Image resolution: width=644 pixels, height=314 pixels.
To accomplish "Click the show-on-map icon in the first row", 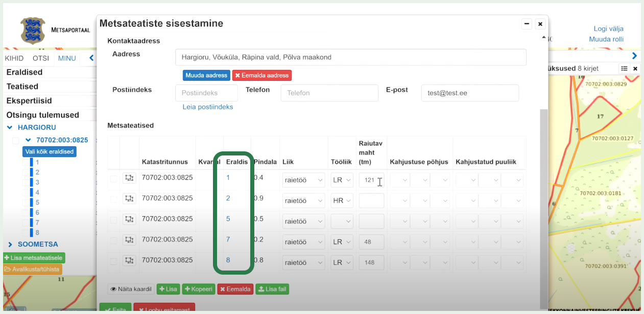I will click(130, 180).
